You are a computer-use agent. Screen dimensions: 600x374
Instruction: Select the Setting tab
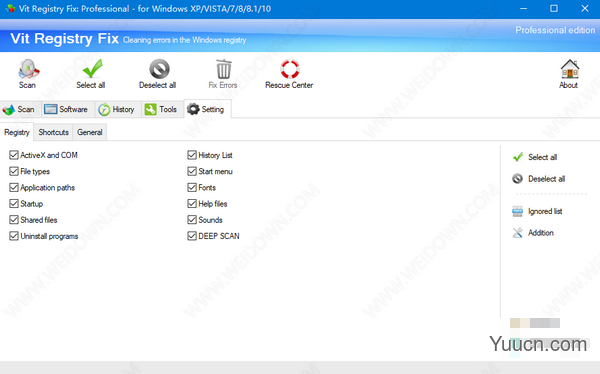[207, 109]
